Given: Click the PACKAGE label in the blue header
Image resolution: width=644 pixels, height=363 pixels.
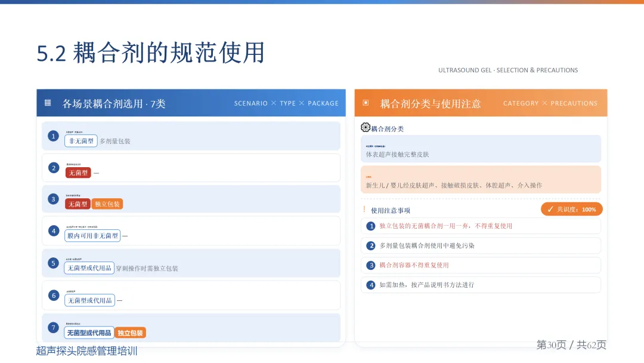Looking at the screenshot, I should coord(323,104).
